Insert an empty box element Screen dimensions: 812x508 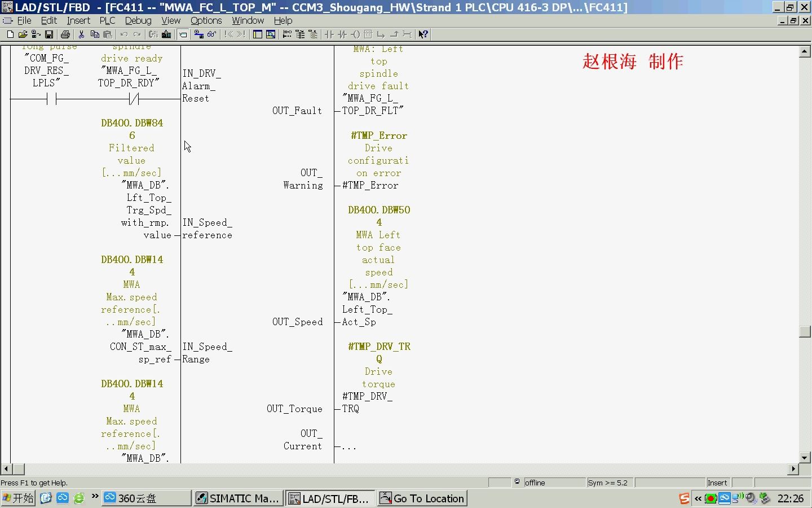pos(368,34)
